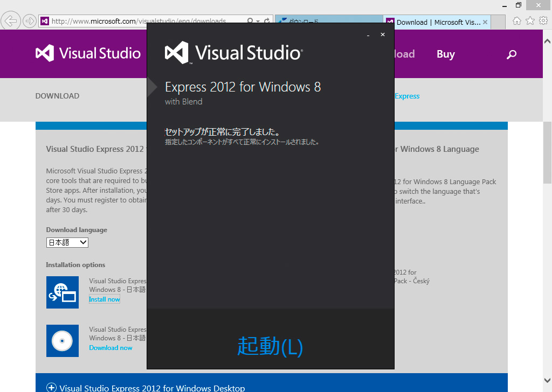This screenshot has height=392, width=552.
Task: Switch to the ダウンロード browser tab
Action: [x=329, y=22]
